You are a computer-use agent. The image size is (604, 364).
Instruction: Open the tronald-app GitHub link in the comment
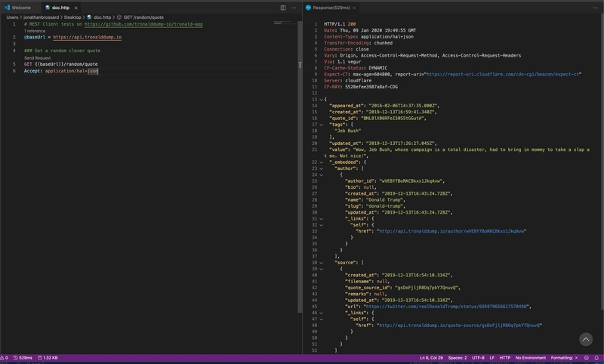[143, 24]
